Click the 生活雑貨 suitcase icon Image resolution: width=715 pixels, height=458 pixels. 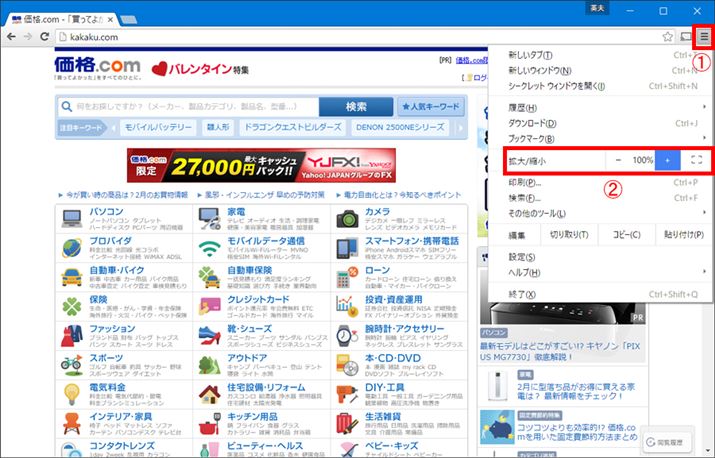click(347, 424)
